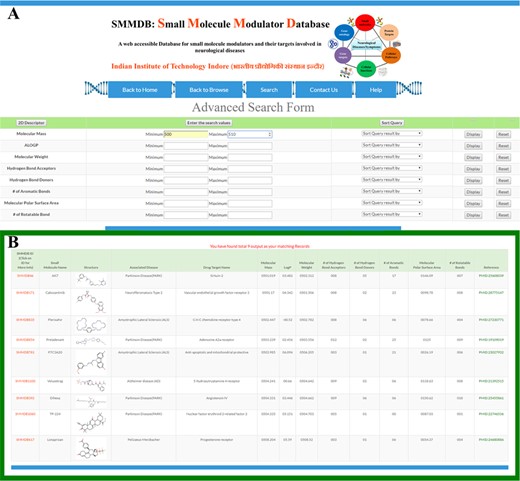Expand the Hydrogen Bond Acceptors sort dropdown
This screenshot has width=520, height=481.
click(392, 168)
